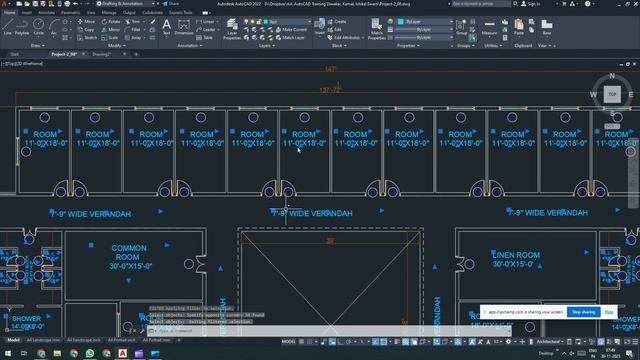
Task: Click the layer color swatch in layer dropdown
Action: (x=266, y=22)
